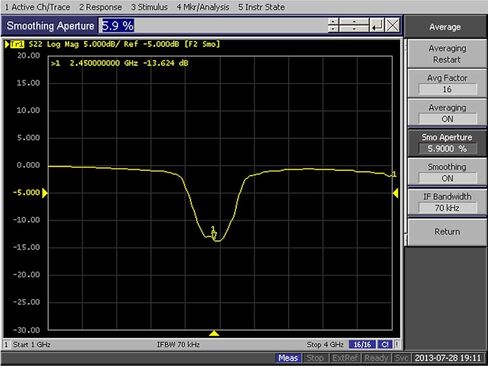Viewport: 488px width, 366px height.
Task: Click the Return softkey
Action: click(447, 232)
